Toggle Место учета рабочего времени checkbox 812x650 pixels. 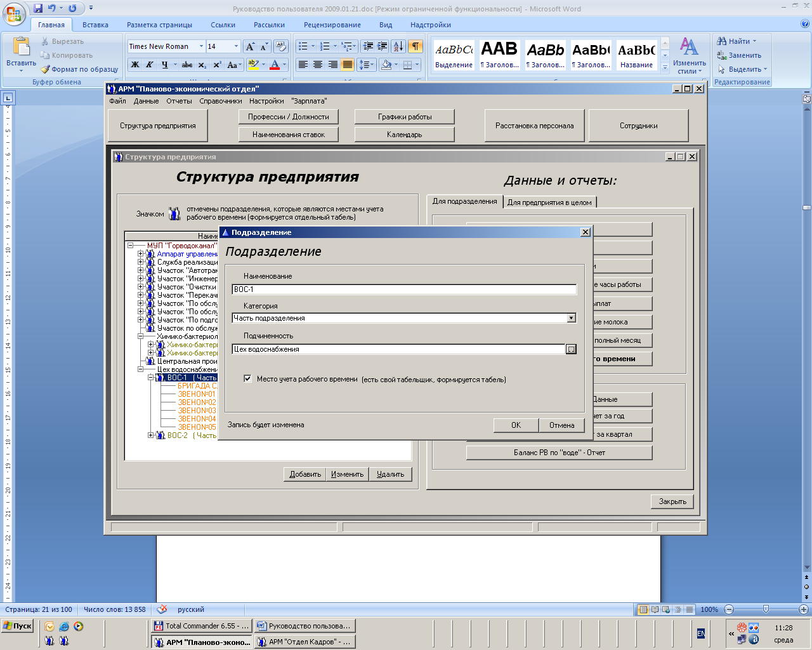click(247, 379)
